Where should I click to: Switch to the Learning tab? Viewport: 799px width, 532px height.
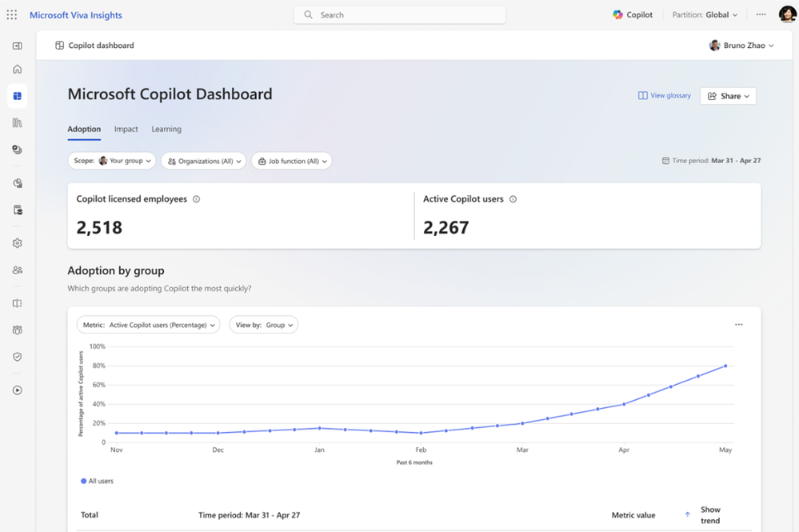(x=166, y=130)
